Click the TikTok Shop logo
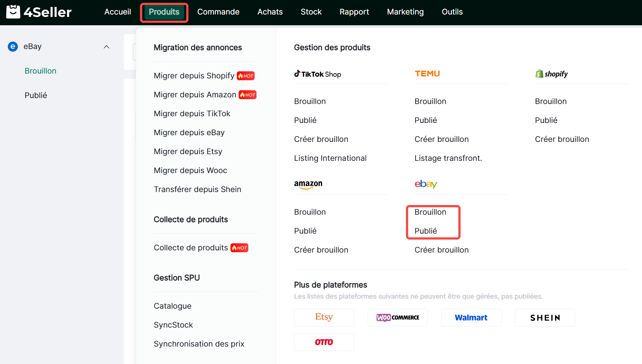The width and height of the screenshot is (642, 364). (317, 74)
